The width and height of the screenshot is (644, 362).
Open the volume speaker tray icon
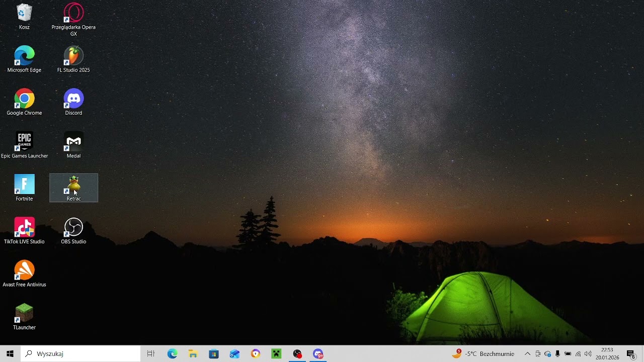click(x=588, y=353)
